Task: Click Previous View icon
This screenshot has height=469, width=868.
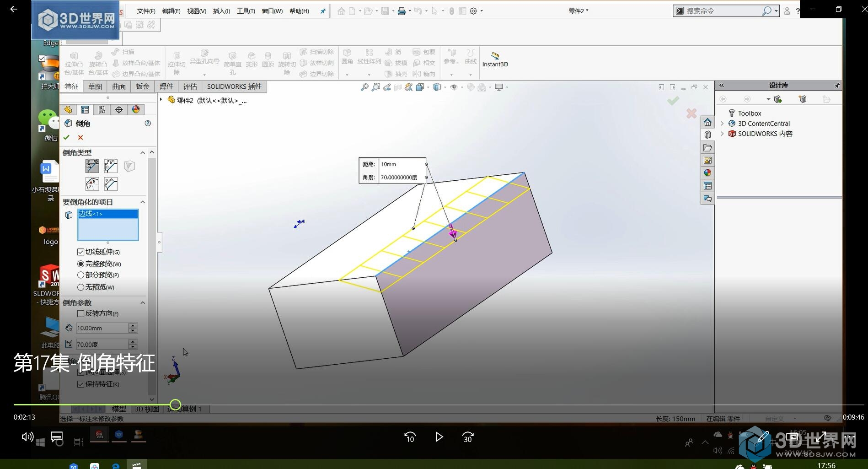Action: pos(387,87)
